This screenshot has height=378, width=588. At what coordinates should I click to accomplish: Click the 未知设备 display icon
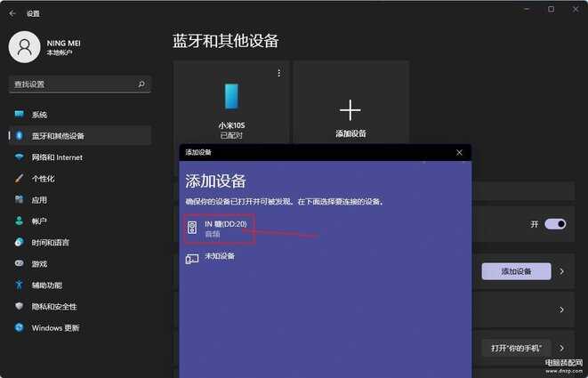(192, 259)
